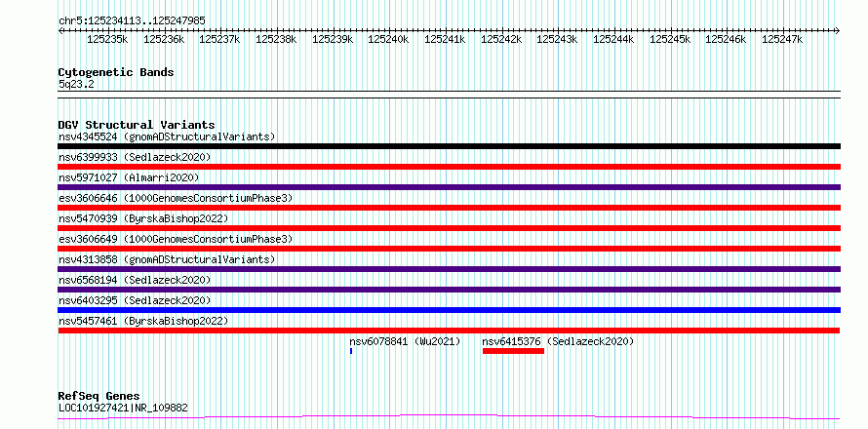Open the nsv6415376 (Sedlazeck2020) label
Viewport: 868px width, 429px height.
[558, 341]
